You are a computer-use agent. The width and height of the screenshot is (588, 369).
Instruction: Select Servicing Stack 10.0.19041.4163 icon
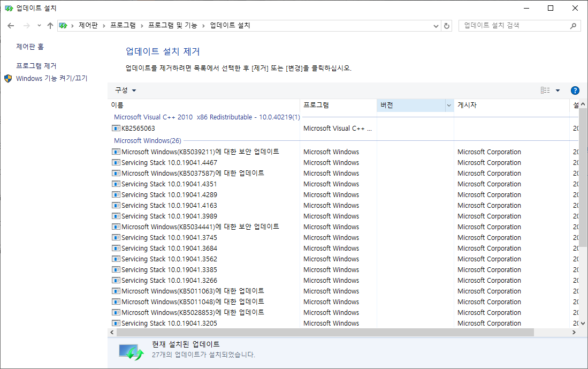116,205
